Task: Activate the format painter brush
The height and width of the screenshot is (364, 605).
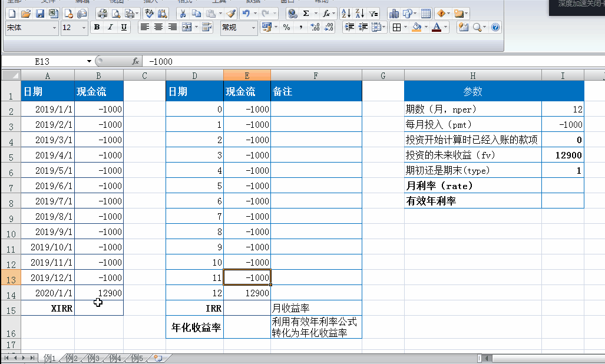Action: (231, 14)
